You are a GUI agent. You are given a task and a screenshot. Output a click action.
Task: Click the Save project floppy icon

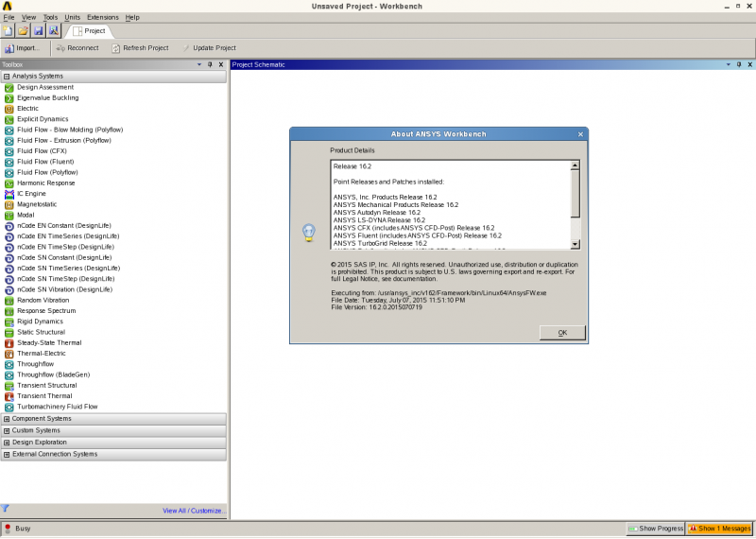tap(38, 31)
